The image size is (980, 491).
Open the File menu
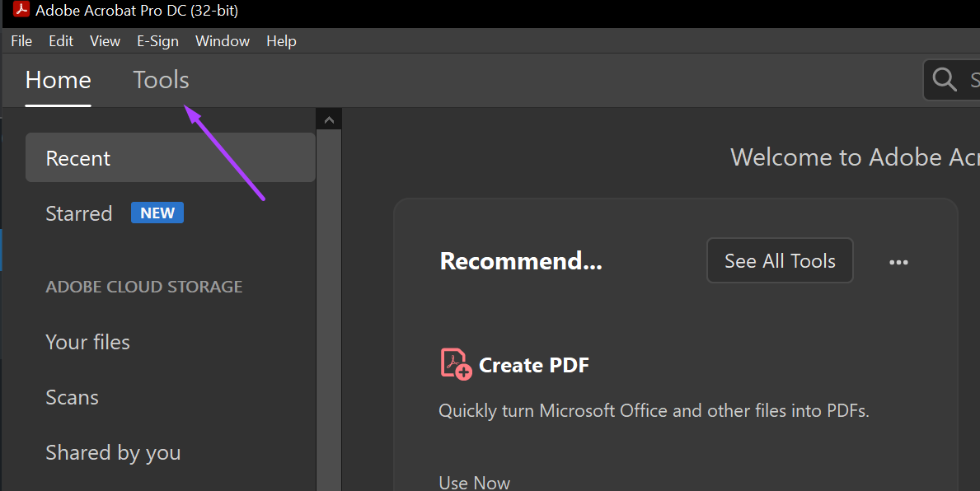(x=21, y=40)
